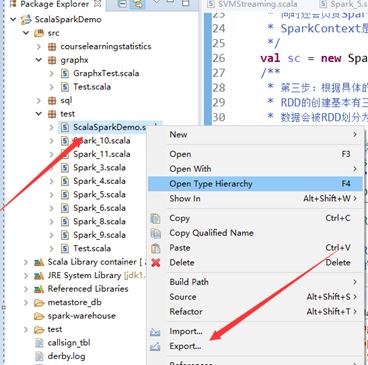This screenshot has width=368, height=365.
Task: Click the JRE System Library icon
Action: point(39,276)
